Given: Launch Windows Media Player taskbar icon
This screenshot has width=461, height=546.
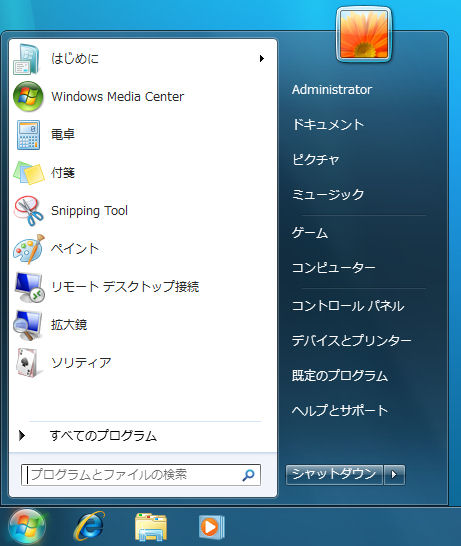Looking at the screenshot, I should coord(211,527).
